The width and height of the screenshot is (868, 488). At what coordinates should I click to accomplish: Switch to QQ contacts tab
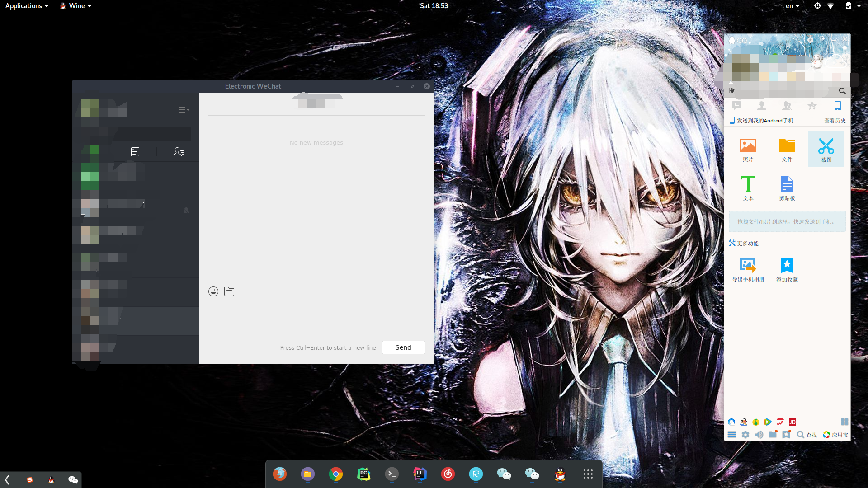click(762, 106)
